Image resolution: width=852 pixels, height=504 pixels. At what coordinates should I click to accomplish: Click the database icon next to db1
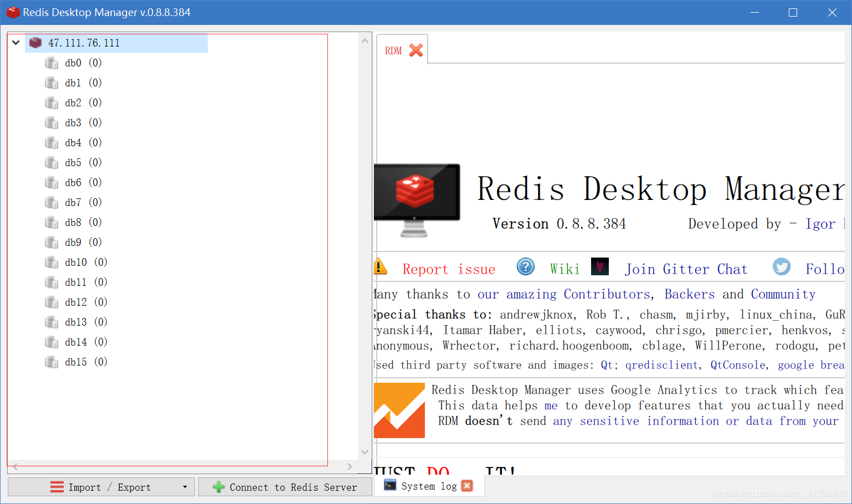pyautogui.click(x=52, y=83)
